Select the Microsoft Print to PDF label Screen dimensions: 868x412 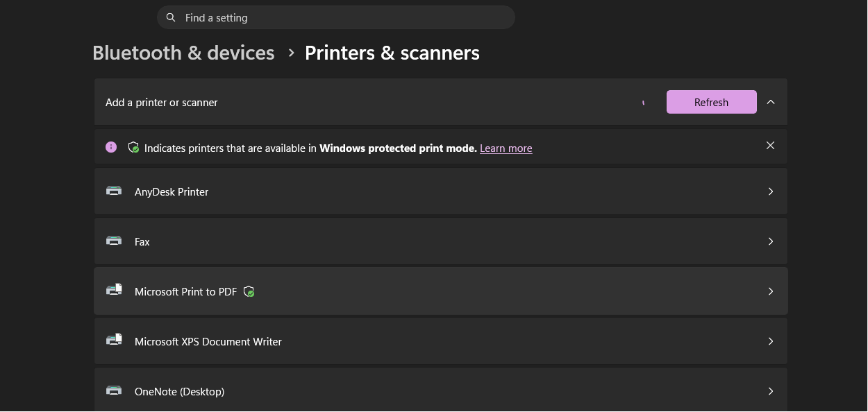(x=186, y=292)
